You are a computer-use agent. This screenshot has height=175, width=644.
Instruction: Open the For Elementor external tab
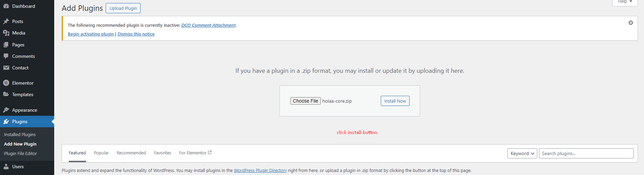(195, 153)
